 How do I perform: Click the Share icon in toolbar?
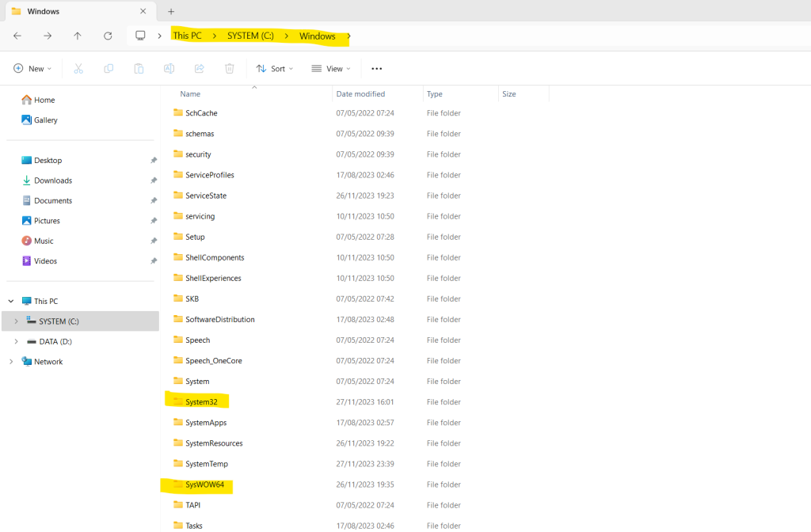coord(199,68)
